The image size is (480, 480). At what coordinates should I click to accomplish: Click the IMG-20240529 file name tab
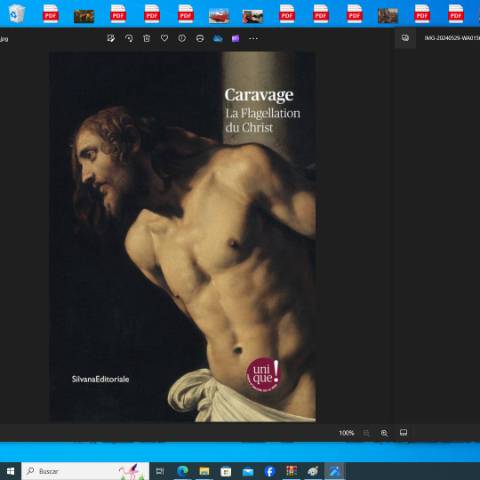click(452, 38)
